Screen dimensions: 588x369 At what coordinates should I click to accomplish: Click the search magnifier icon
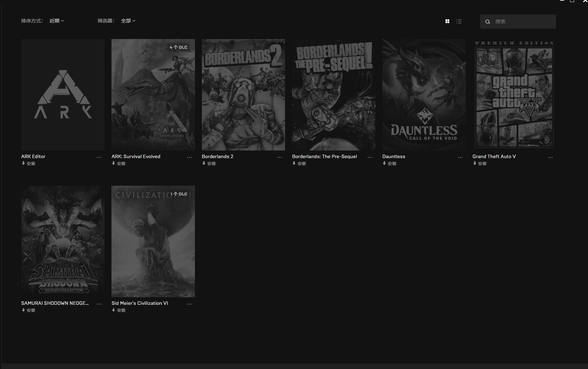pos(488,22)
